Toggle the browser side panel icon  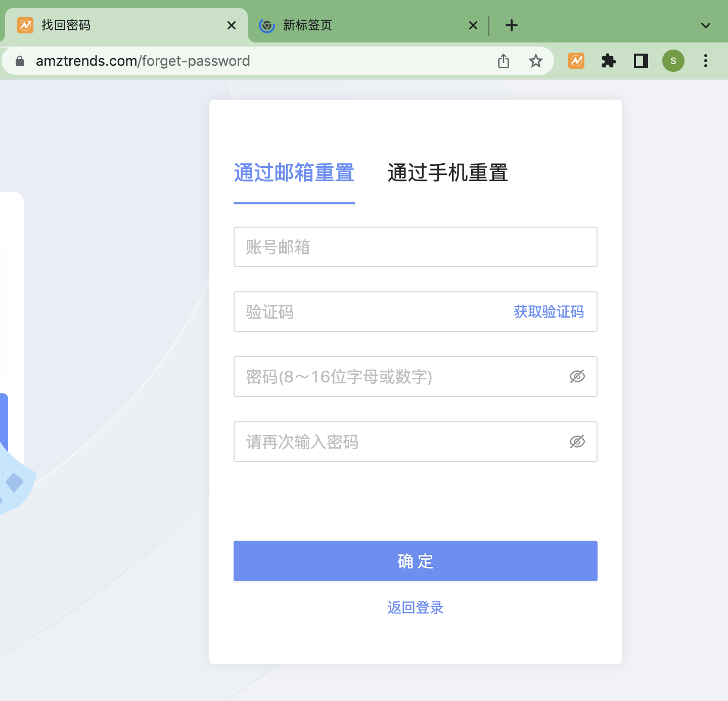pos(641,61)
